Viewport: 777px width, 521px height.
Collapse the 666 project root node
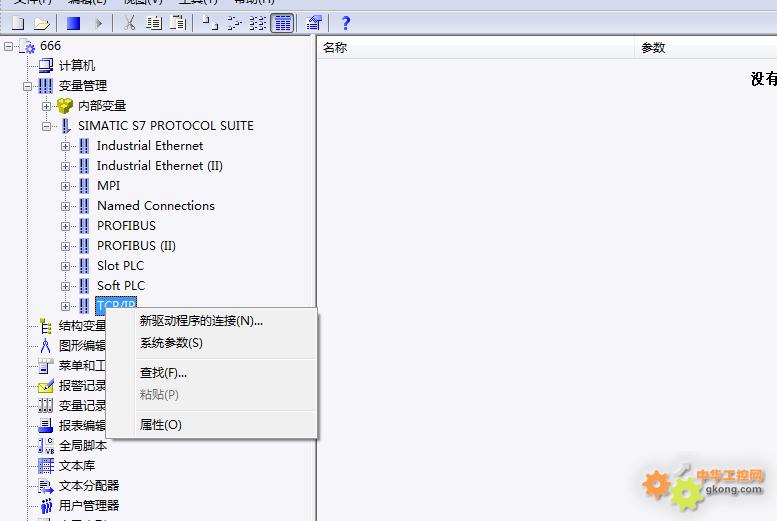click(x=8, y=47)
